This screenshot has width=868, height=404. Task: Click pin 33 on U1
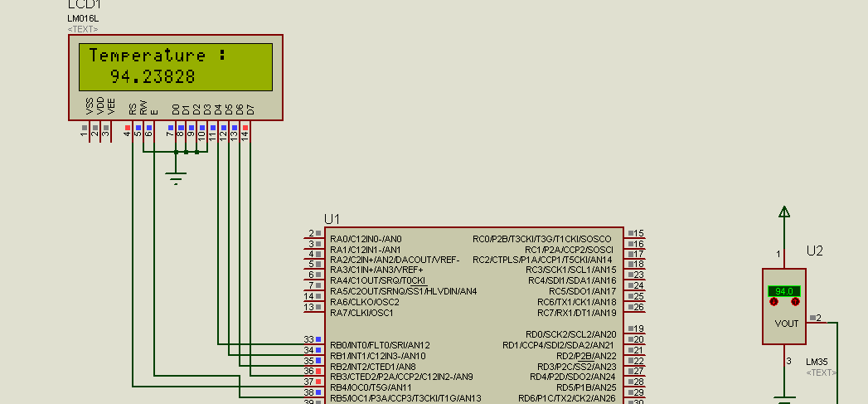313,339
